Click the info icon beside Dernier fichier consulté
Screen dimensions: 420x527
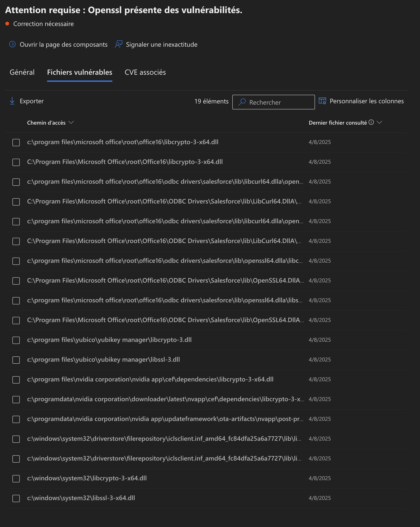click(x=371, y=122)
